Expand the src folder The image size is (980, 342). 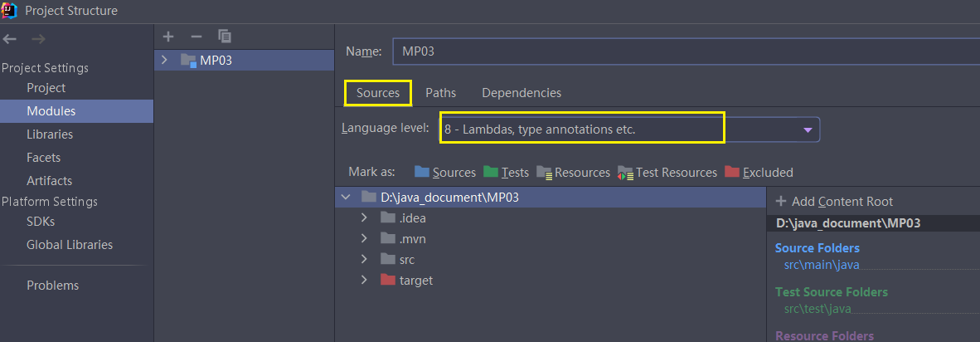(x=365, y=260)
